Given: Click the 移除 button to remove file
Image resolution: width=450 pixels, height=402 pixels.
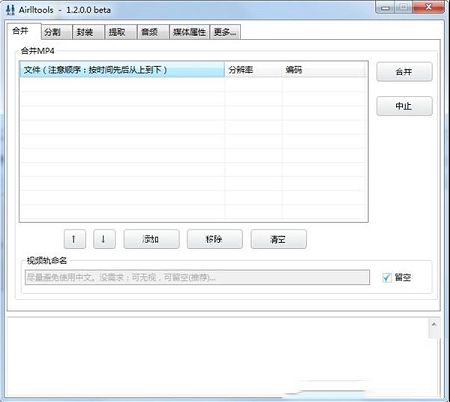Looking at the screenshot, I should click(x=215, y=239).
